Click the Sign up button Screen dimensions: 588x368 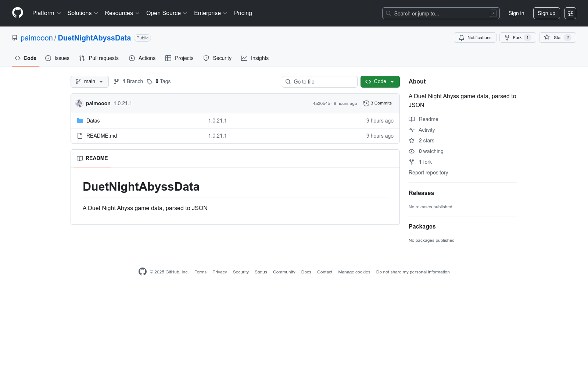coord(546,13)
